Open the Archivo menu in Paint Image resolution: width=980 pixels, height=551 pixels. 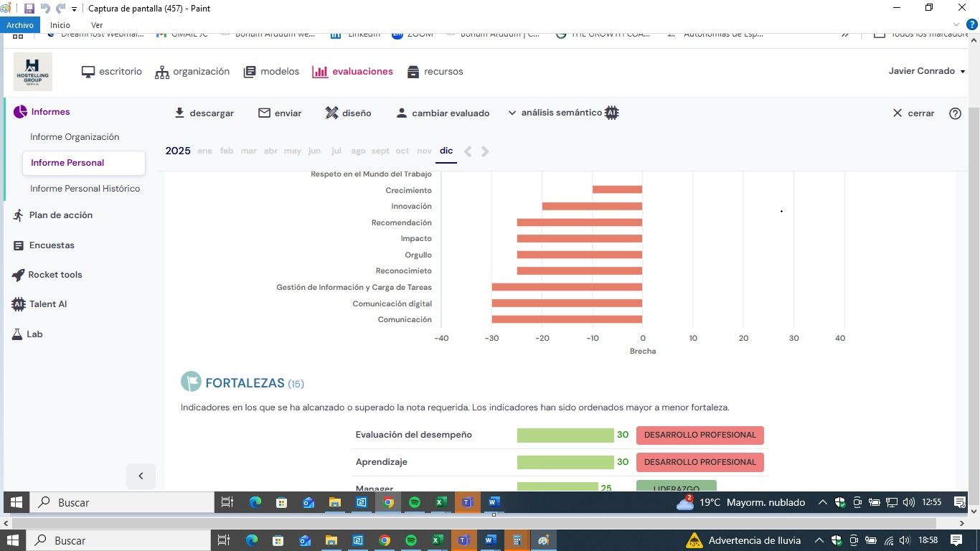[x=20, y=25]
